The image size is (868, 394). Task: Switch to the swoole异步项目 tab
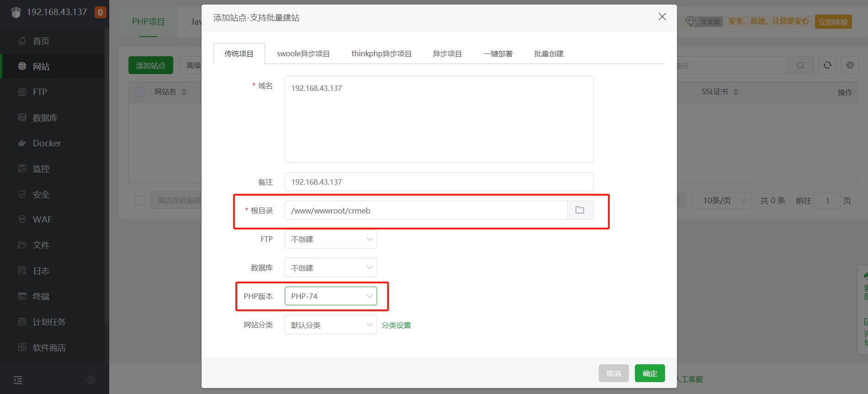pos(303,53)
